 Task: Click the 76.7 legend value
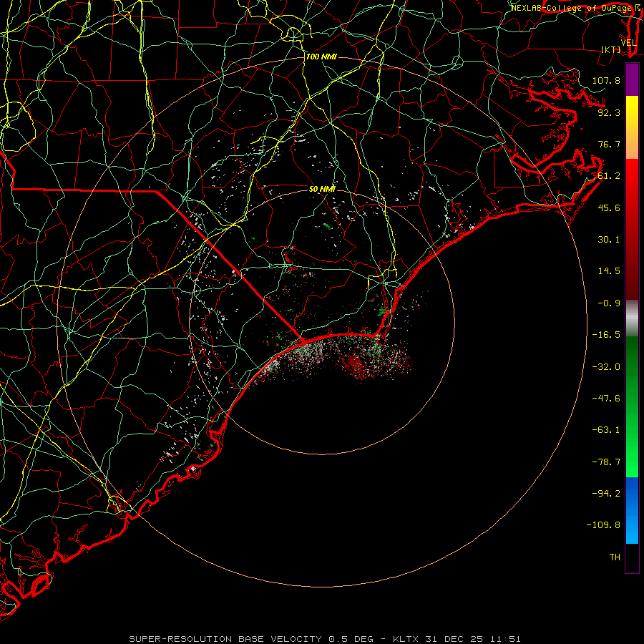[609, 144]
